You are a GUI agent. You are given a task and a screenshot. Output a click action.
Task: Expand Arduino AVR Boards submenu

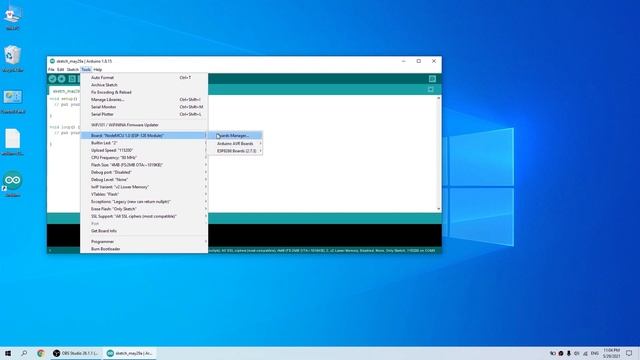[235, 144]
